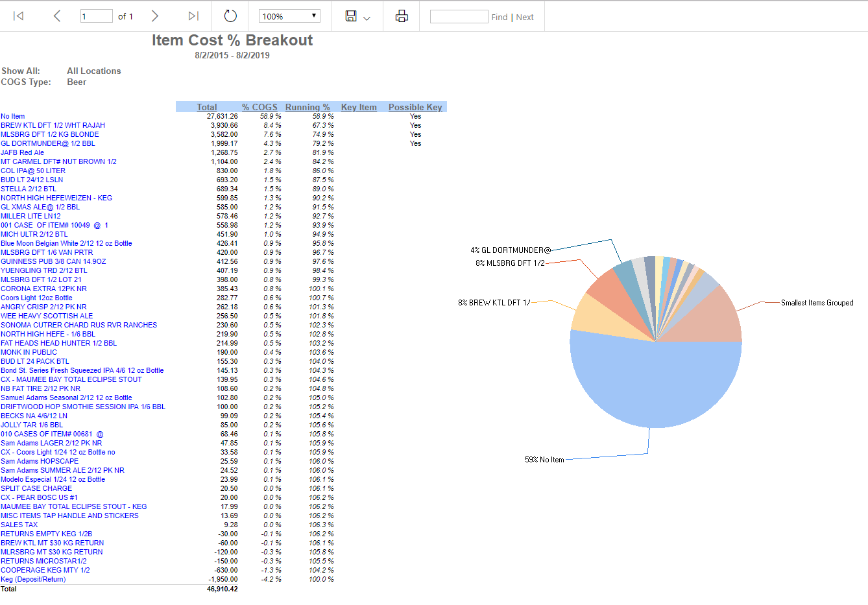Viewport: 868px width, 605px height.
Task: Open GL XMAS ALE@ 1/2 BBL item
Action: pyautogui.click(x=40, y=208)
